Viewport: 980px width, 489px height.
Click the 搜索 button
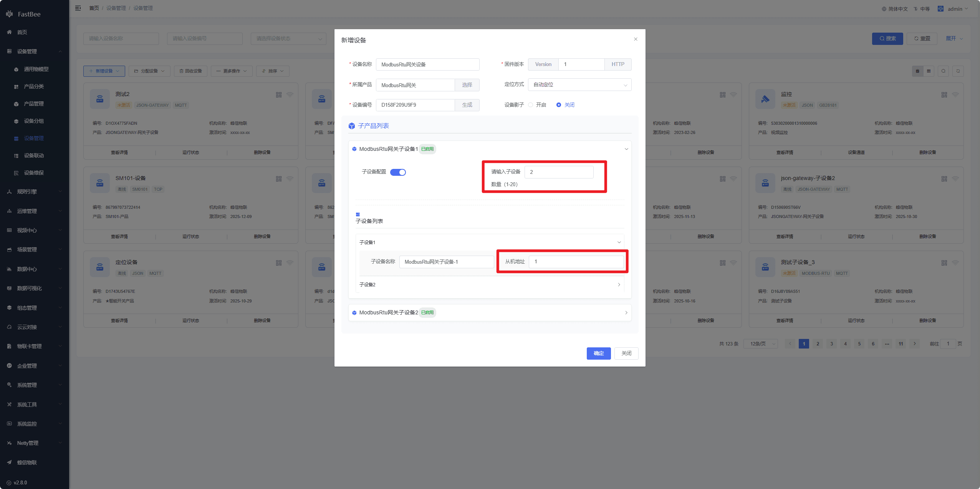pyautogui.click(x=887, y=39)
